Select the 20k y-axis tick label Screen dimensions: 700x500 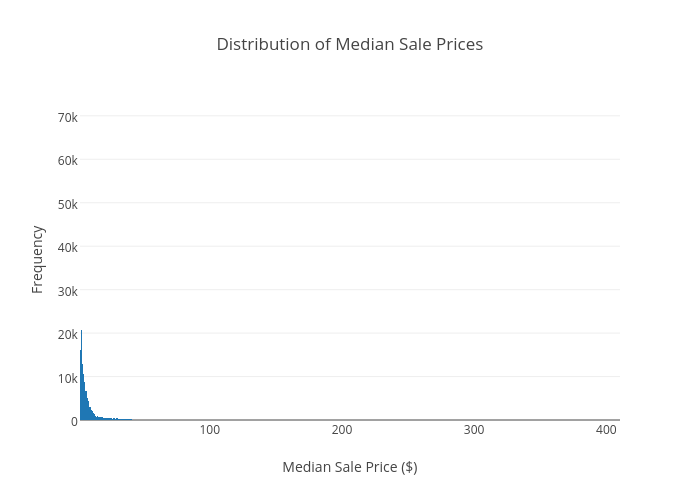[x=67, y=334]
